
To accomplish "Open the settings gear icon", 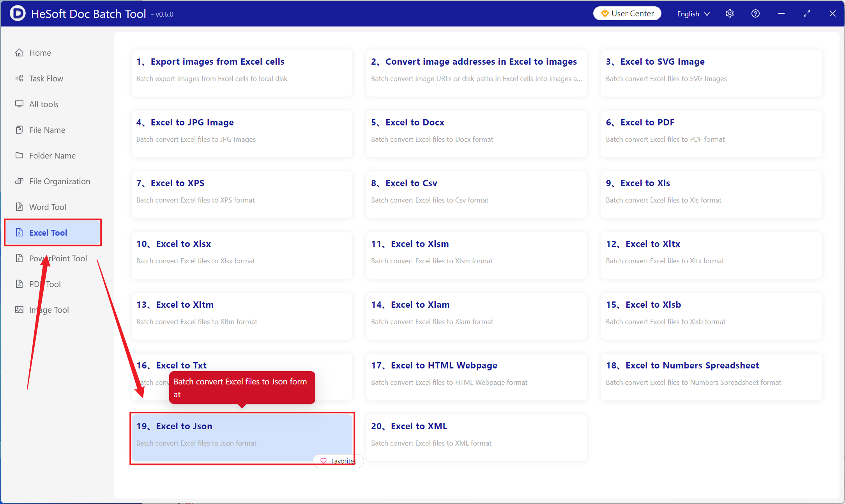I will pos(730,14).
